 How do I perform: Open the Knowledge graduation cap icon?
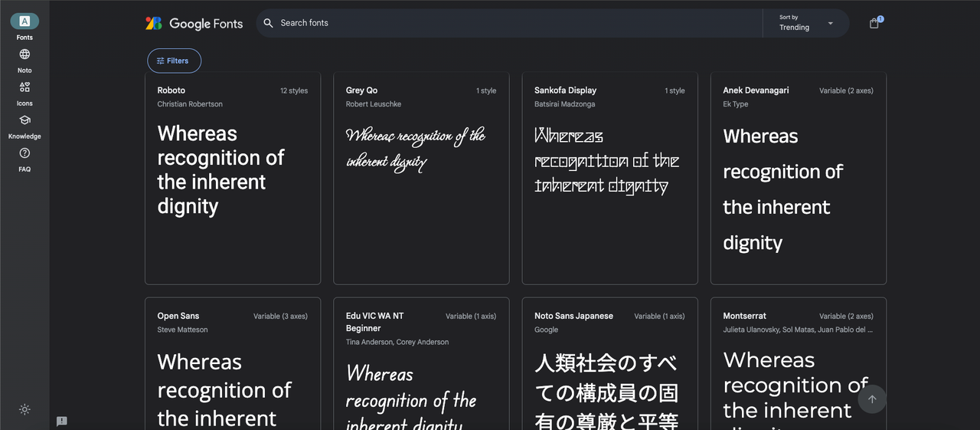[24, 120]
